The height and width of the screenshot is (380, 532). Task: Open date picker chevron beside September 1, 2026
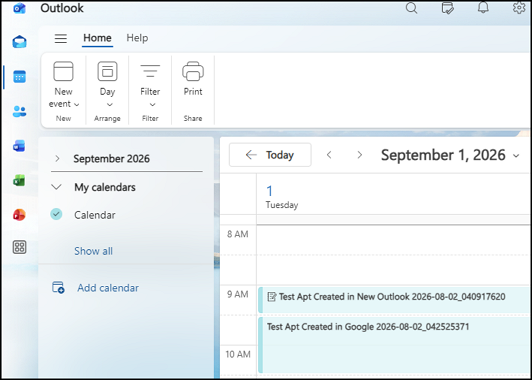pyautogui.click(x=516, y=156)
